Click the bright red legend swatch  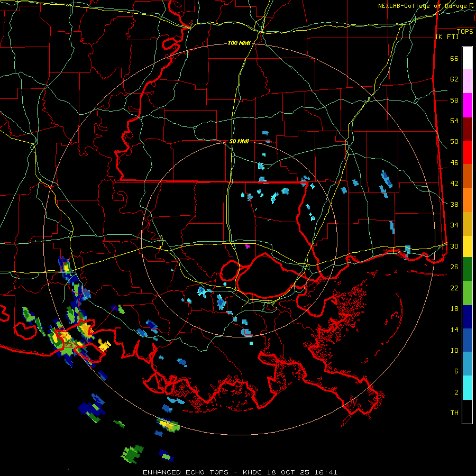(x=467, y=152)
